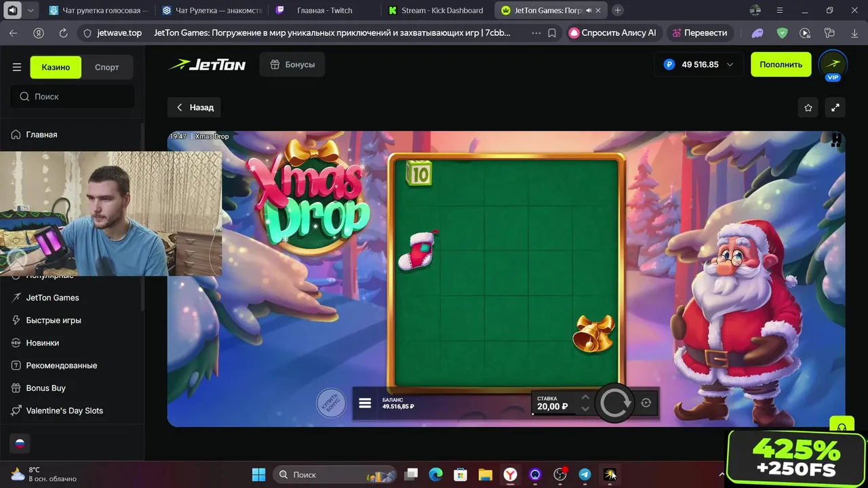This screenshot has height=488, width=868.
Task: Click the Купить бонус round button
Action: [331, 403]
